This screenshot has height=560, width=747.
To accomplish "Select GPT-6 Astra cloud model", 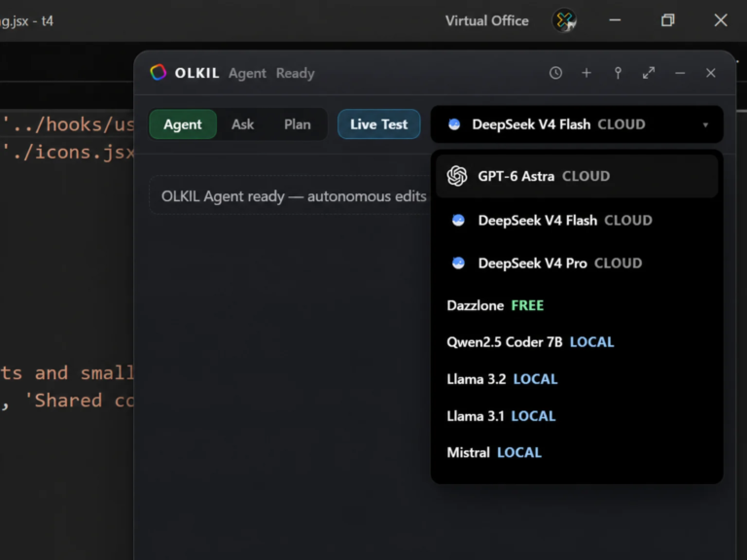I will pyautogui.click(x=577, y=176).
